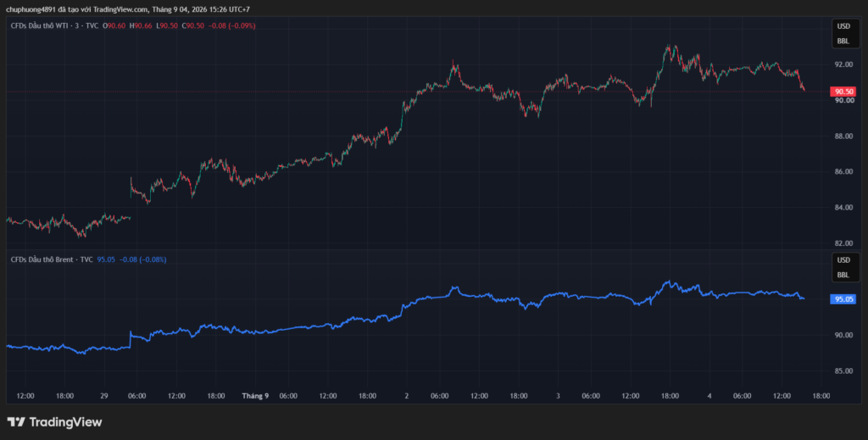Viewport: 868px width, 440px height.
Task: Select the Tháng 9 date marker on time axis
Action: click(x=255, y=396)
